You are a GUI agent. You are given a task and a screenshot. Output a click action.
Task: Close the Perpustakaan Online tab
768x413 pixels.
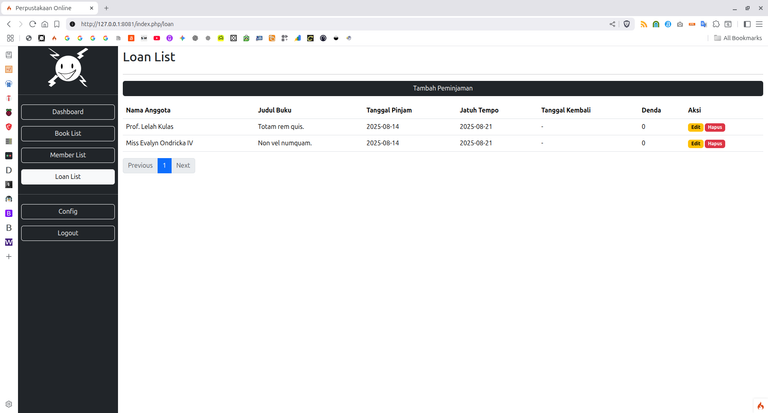(92, 8)
